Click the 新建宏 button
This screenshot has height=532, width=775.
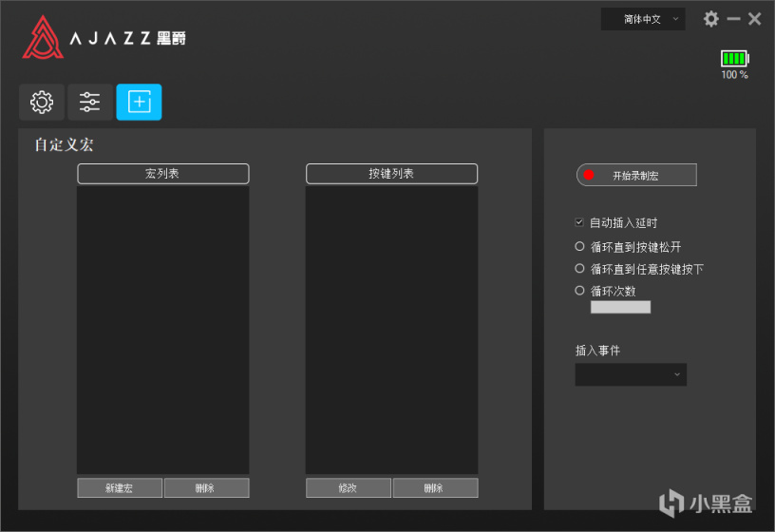coord(120,488)
